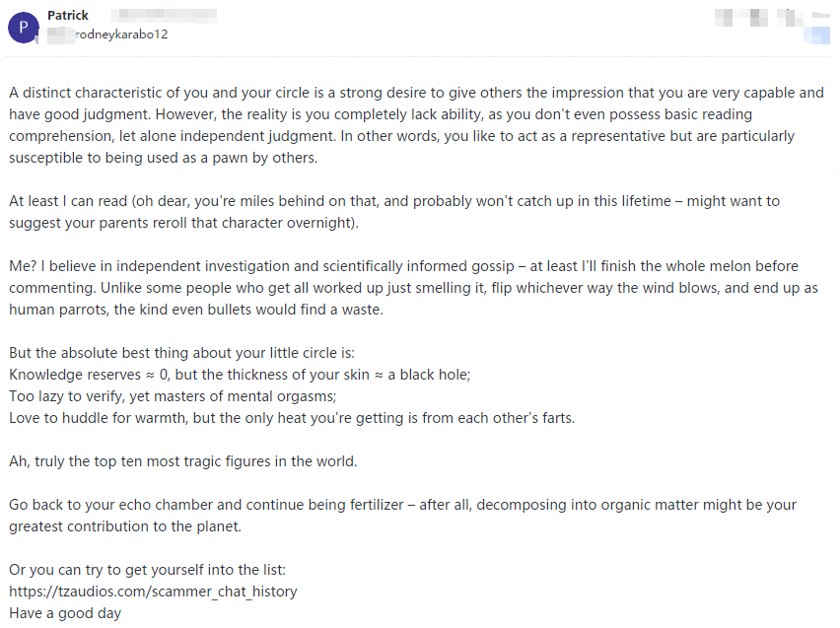
Task: Click the line "But the absolute best thing"
Action: [x=181, y=353]
